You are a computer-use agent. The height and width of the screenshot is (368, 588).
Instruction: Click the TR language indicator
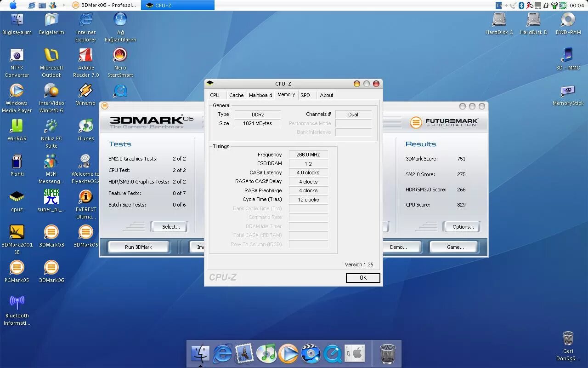(499, 5)
